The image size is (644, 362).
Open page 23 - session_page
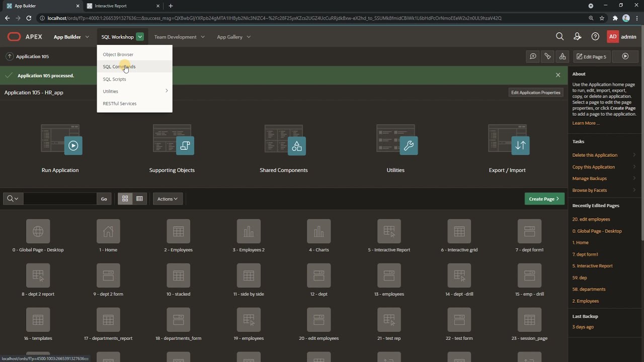[529, 320]
